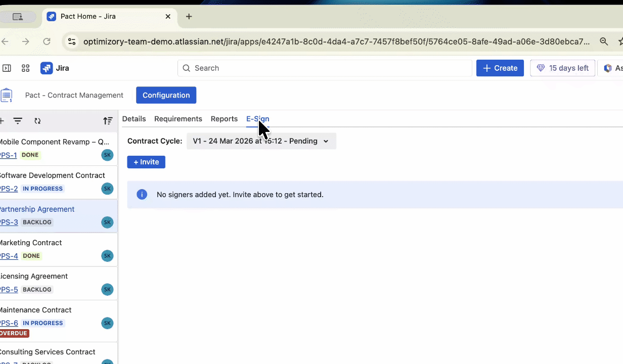Open the app switcher grid icon
Screen dimensions: 623x364
click(25, 68)
